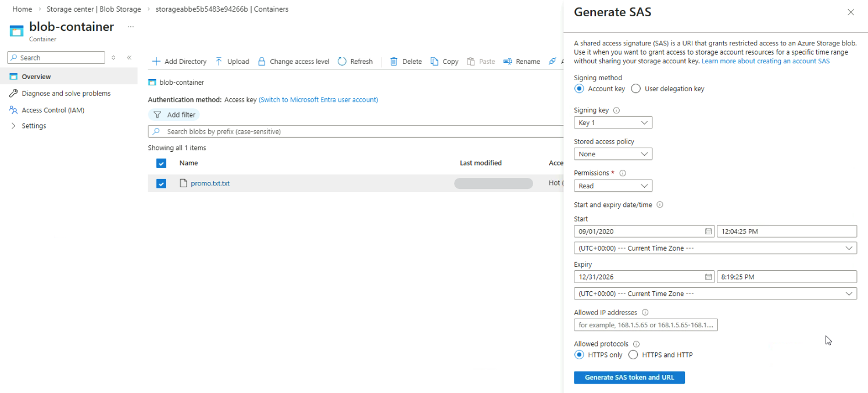Open the Signing key dropdown
This screenshot has height=393, width=868.
point(613,123)
